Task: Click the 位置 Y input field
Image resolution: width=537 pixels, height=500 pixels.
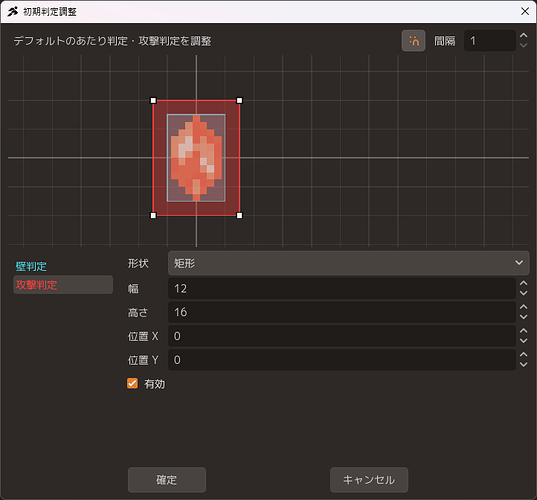Action: pos(342,360)
